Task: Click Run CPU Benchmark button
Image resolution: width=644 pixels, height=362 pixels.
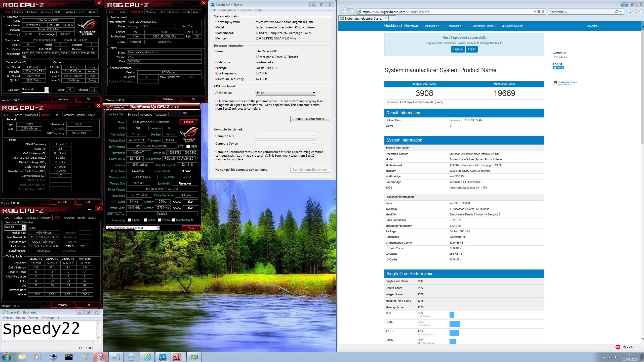Action: (x=310, y=119)
